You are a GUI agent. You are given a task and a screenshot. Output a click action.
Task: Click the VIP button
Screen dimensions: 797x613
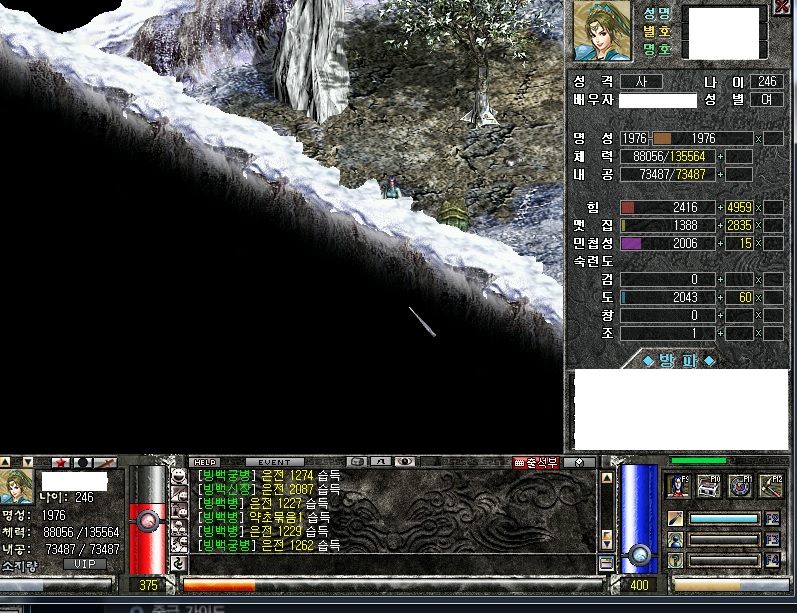point(85,564)
